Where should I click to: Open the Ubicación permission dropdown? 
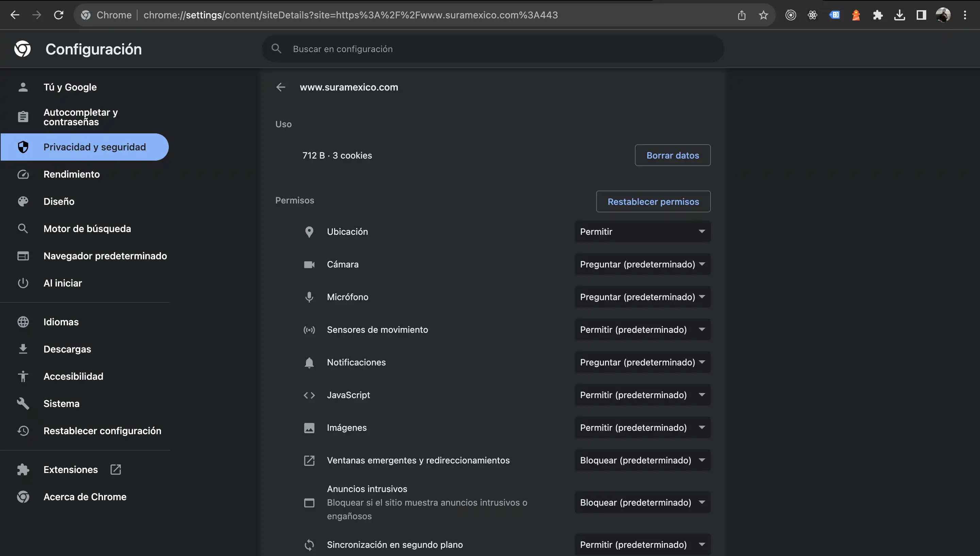point(642,231)
